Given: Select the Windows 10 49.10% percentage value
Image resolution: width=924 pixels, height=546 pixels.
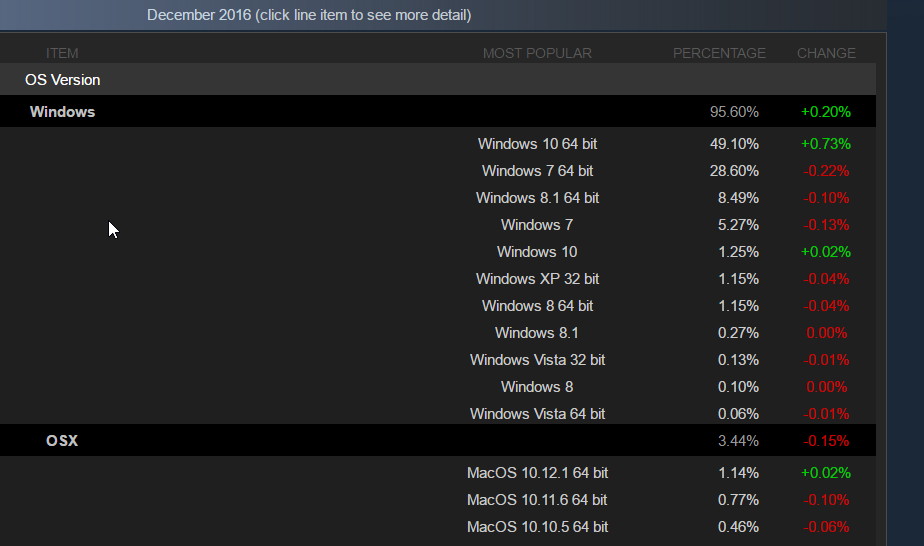Looking at the screenshot, I should pos(734,144).
